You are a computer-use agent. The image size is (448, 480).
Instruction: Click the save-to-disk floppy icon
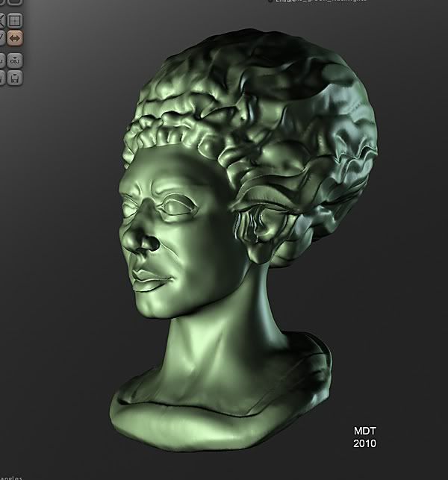coord(14,78)
